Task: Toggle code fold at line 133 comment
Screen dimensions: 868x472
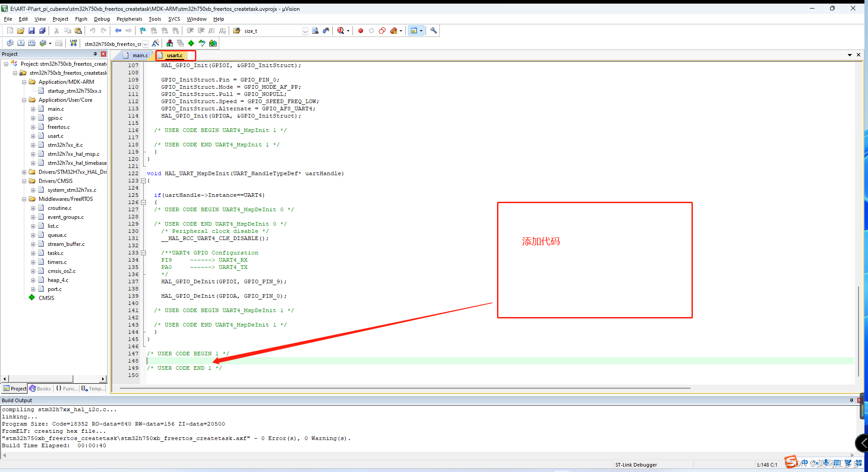Action: click(144, 253)
